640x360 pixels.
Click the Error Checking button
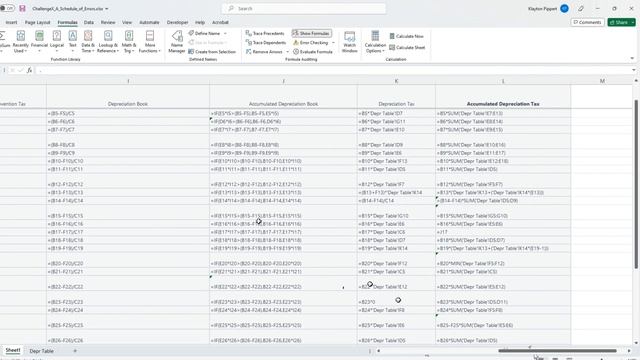coord(311,42)
